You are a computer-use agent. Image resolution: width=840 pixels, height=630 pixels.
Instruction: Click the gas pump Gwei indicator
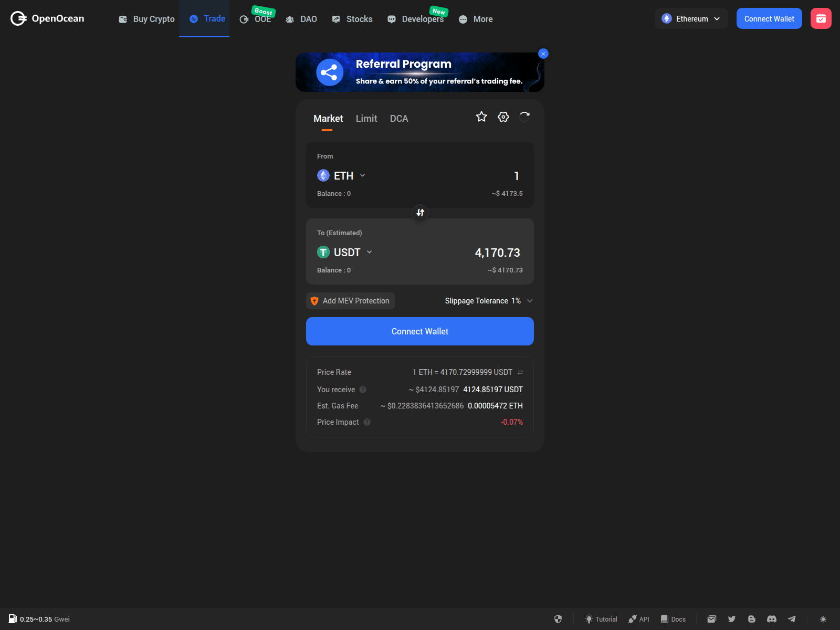coord(39,619)
